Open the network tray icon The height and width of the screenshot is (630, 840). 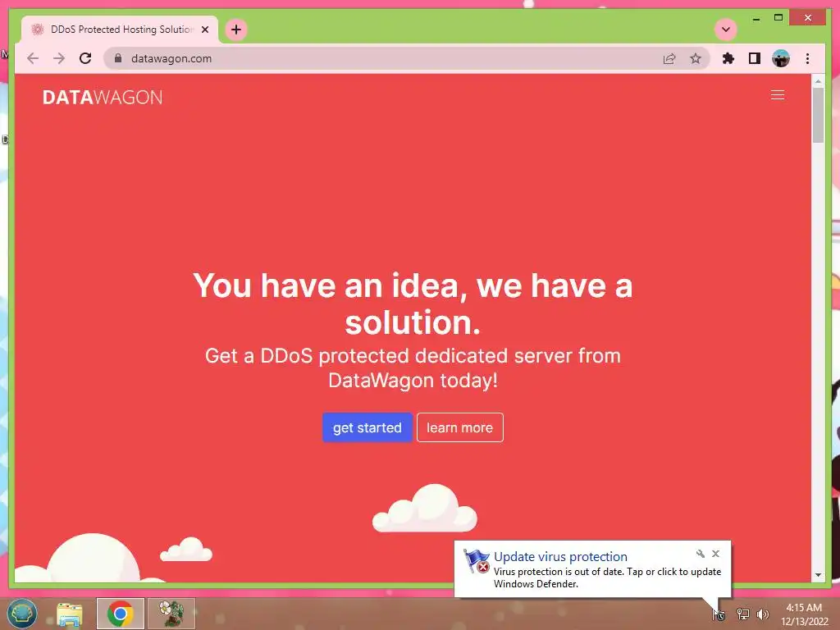[x=742, y=614]
